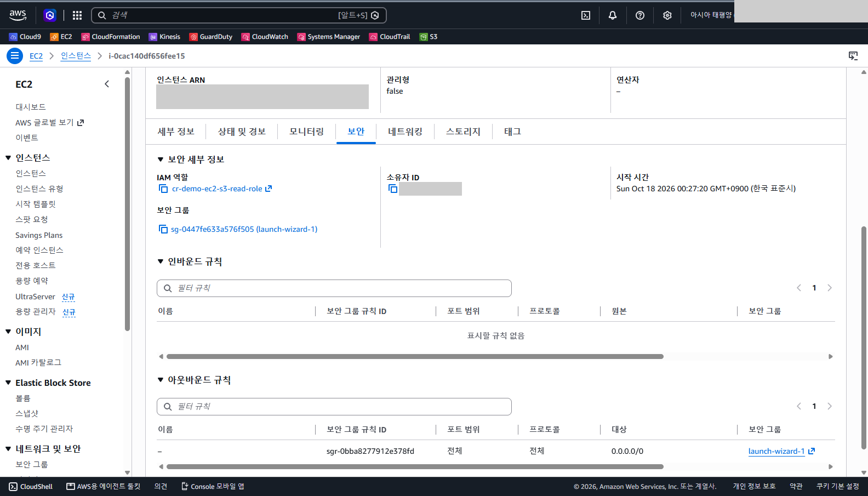Open S3 bookmark shortcut
Image resolution: width=868 pixels, height=496 pixels.
click(x=429, y=37)
